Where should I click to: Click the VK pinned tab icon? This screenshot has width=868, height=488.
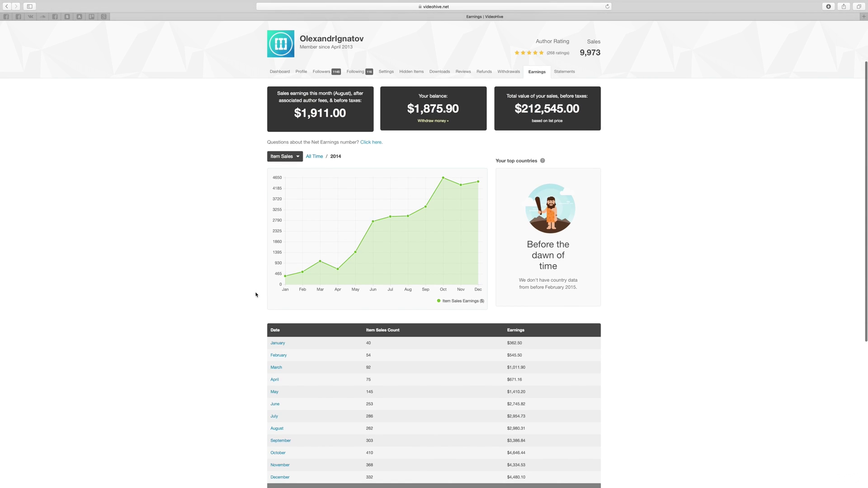(x=30, y=16)
